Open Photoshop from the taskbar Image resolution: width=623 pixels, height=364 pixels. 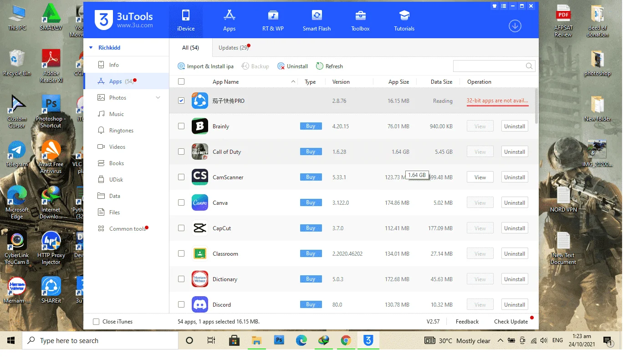coord(279,340)
